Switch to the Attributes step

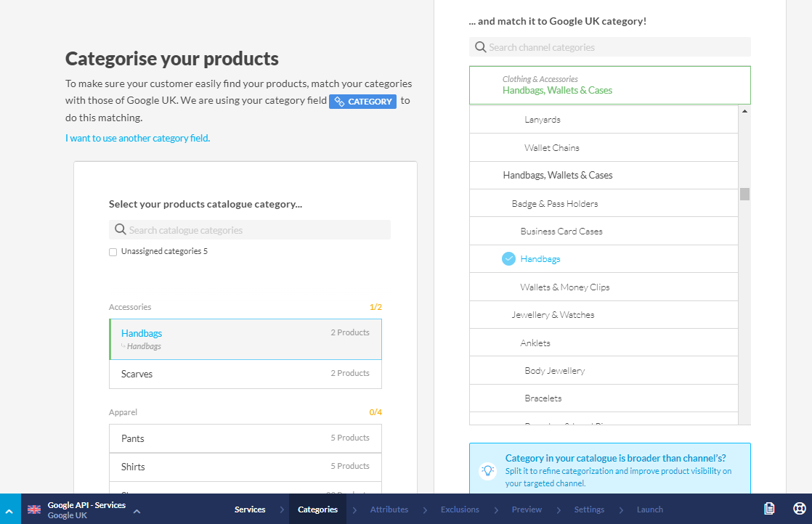coord(389,509)
